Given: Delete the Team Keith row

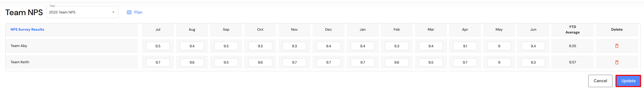Looking at the screenshot, I should point(616,62).
